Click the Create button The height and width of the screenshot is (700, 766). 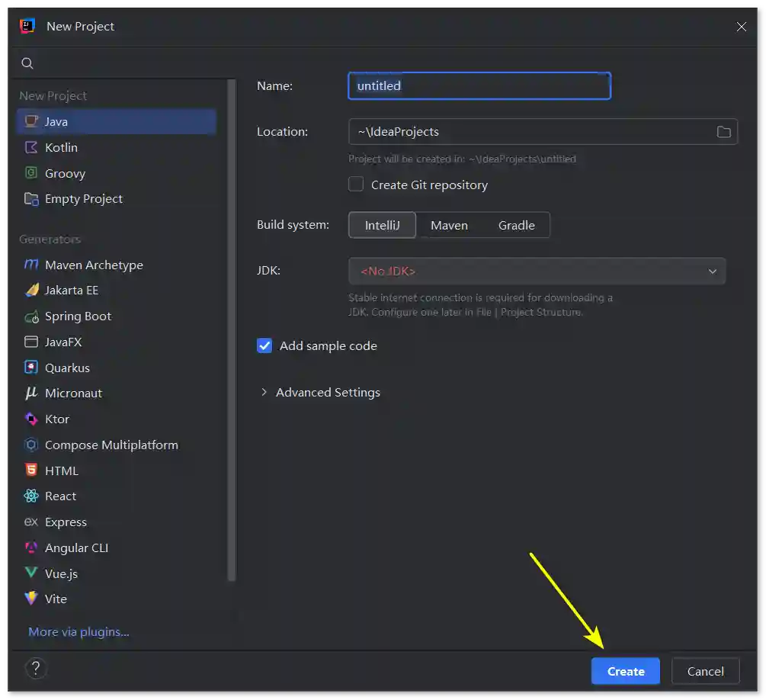625,671
